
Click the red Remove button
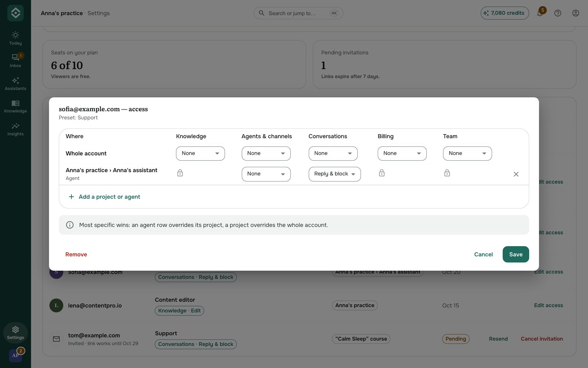pos(76,254)
